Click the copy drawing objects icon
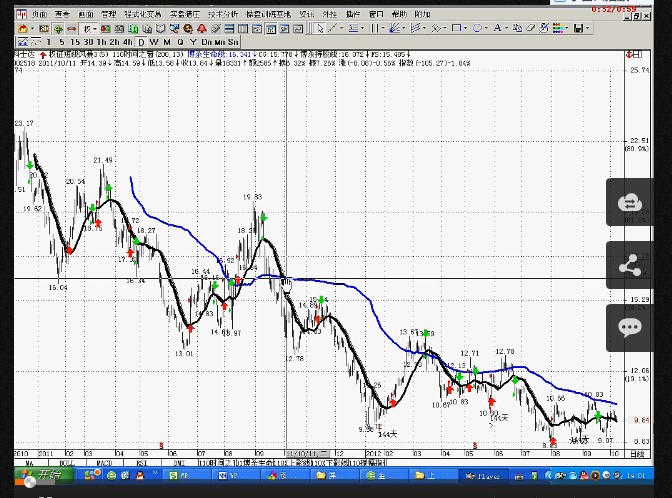672x498 pixels. click(x=517, y=29)
